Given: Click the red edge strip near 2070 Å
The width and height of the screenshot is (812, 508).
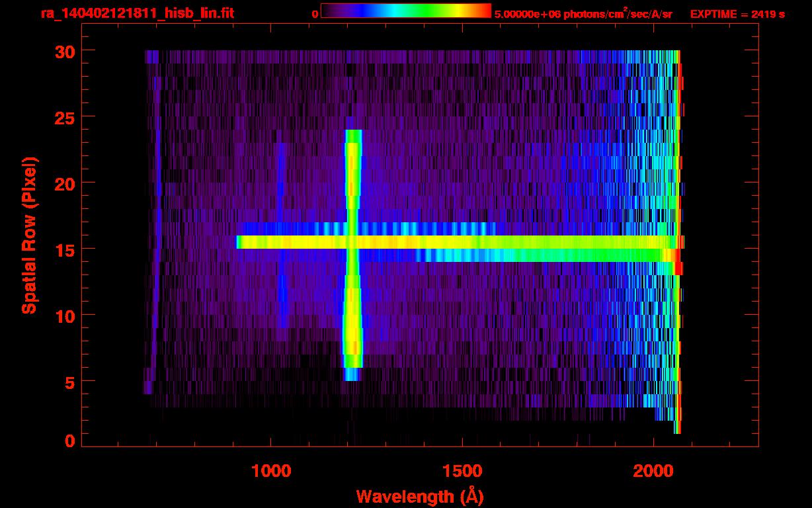Looking at the screenshot, I should [680, 242].
